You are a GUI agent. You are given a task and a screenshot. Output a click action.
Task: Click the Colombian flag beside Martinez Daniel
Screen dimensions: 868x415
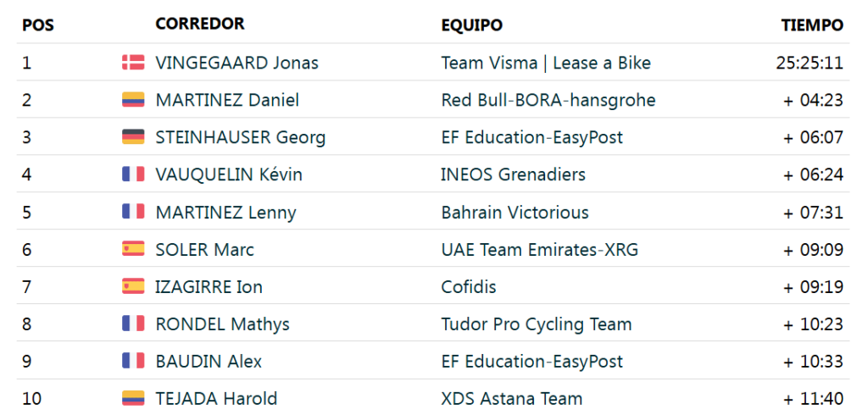click(133, 100)
